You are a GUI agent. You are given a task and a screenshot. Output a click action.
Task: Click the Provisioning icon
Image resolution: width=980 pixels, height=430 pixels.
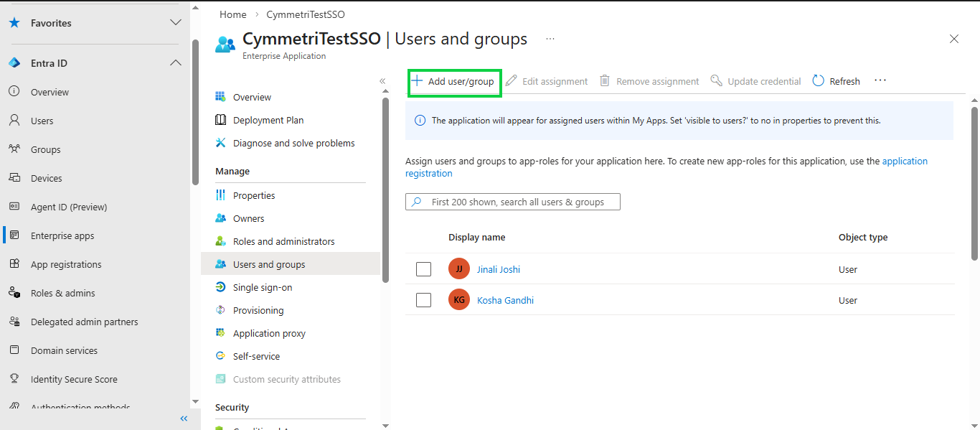click(220, 310)
